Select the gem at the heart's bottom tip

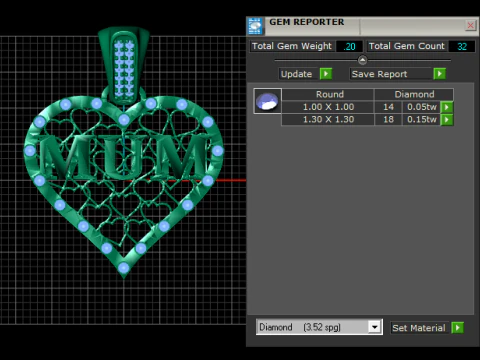(124, 268)
